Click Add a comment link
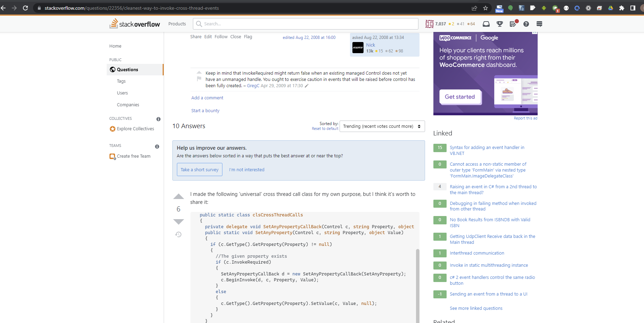This screenshot has width=644, height=323. point(207,98)
